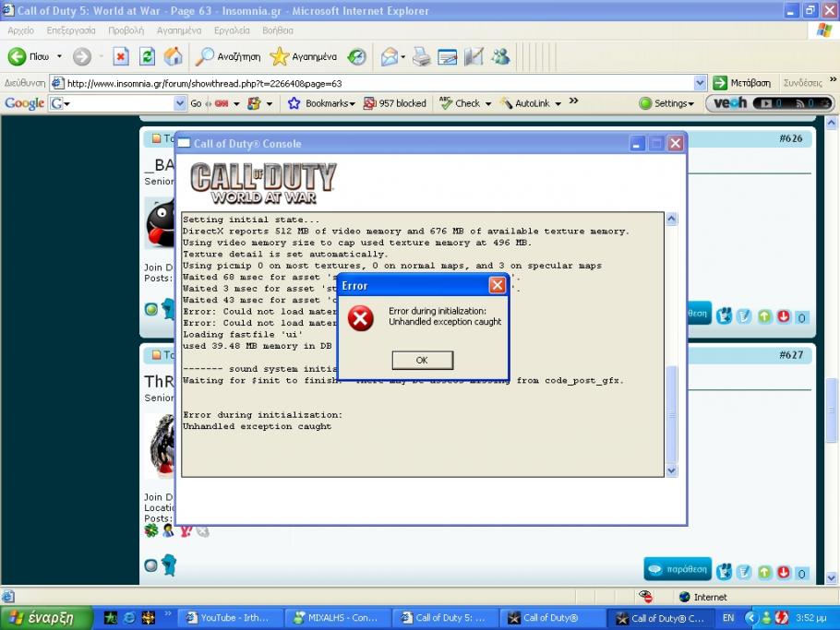The width and height of the screenshot is (840, 630).
Task: Expand Google toolbar overflow chevron
Action: [574, 101]
